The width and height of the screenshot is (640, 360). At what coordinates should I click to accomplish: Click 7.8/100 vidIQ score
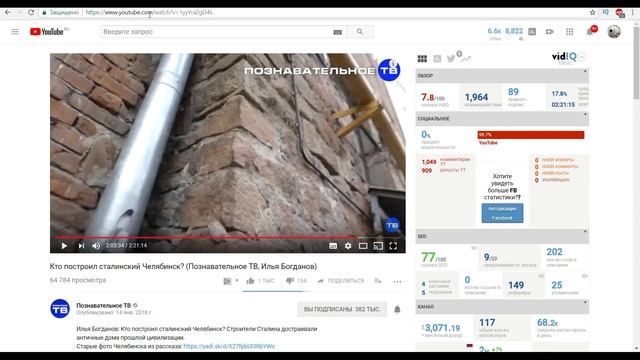(x=433, y=98)
